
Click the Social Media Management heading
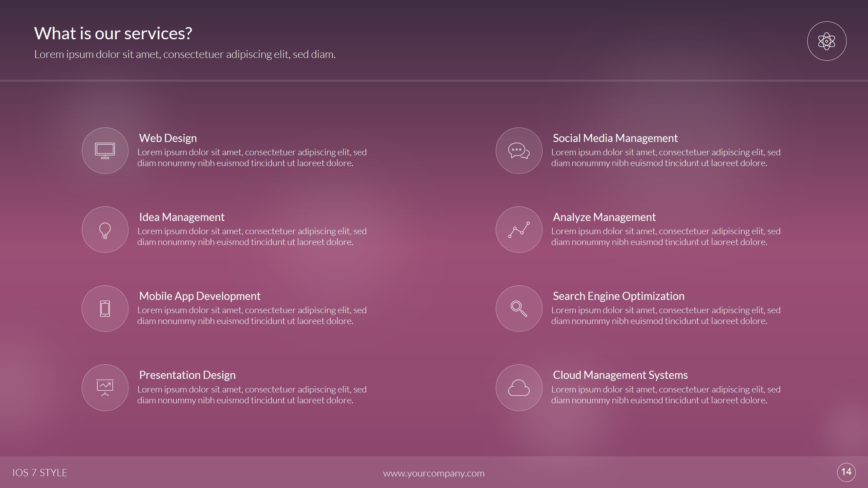point(615,138)
